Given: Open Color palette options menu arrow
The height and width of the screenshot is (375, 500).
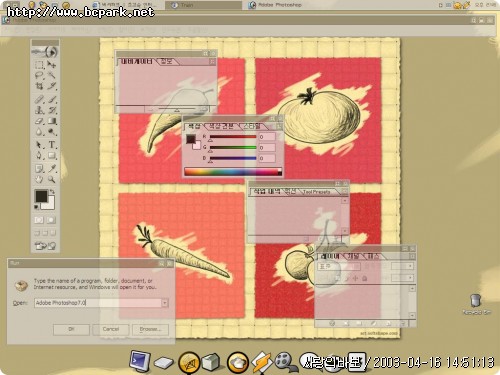Looking at the screenshot, I should [279, 126].
